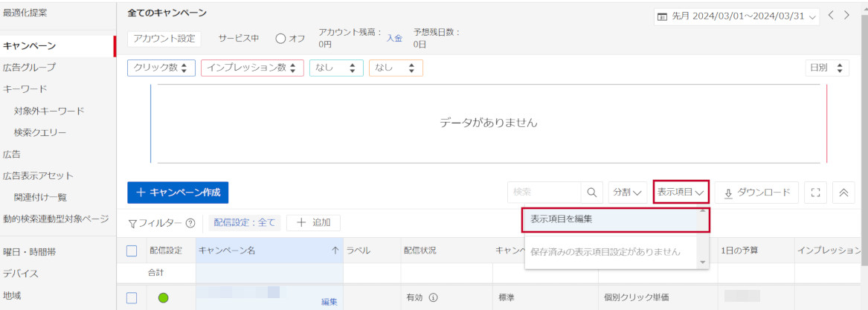Go to next date period arrow

coord(846,16)
